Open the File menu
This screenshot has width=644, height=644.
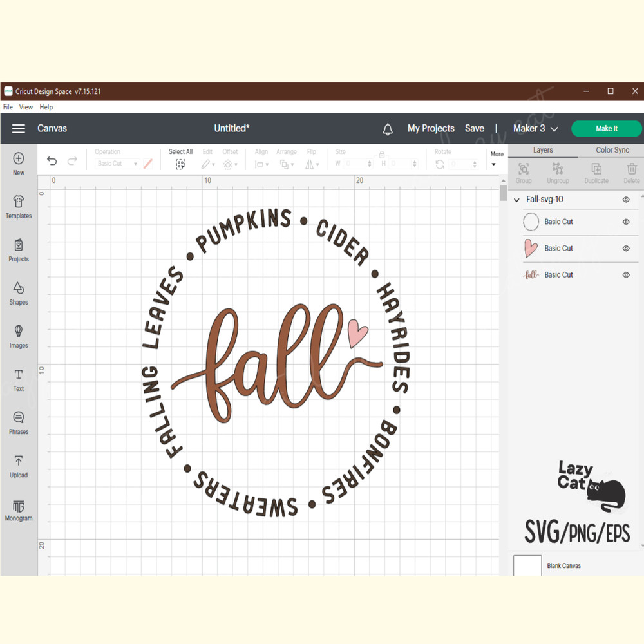(8, 107)
